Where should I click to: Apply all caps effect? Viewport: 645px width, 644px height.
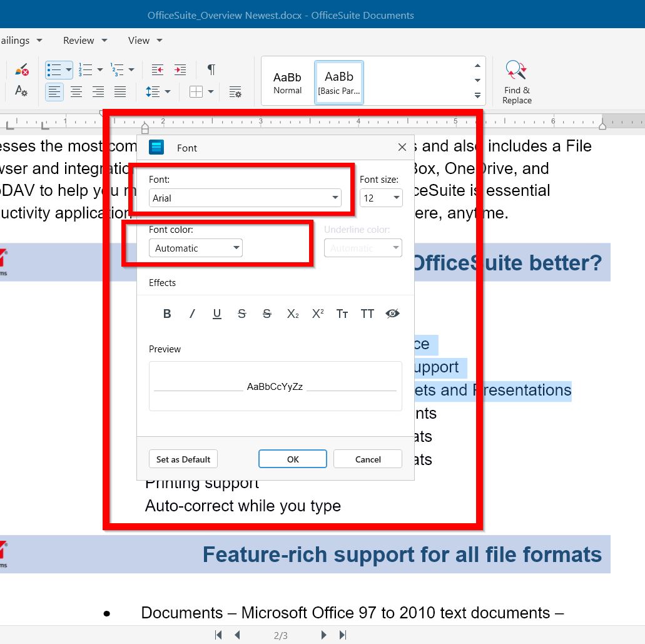[x=367, y=314]
